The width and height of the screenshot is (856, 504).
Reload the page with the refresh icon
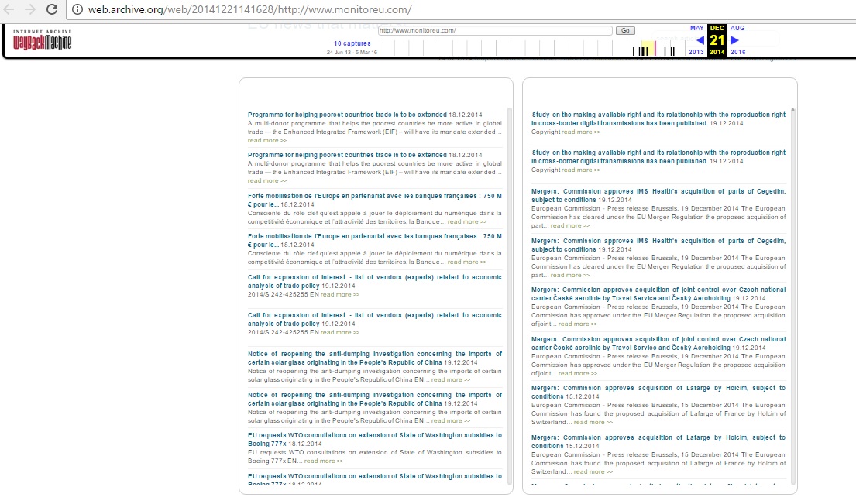point(52,10)
